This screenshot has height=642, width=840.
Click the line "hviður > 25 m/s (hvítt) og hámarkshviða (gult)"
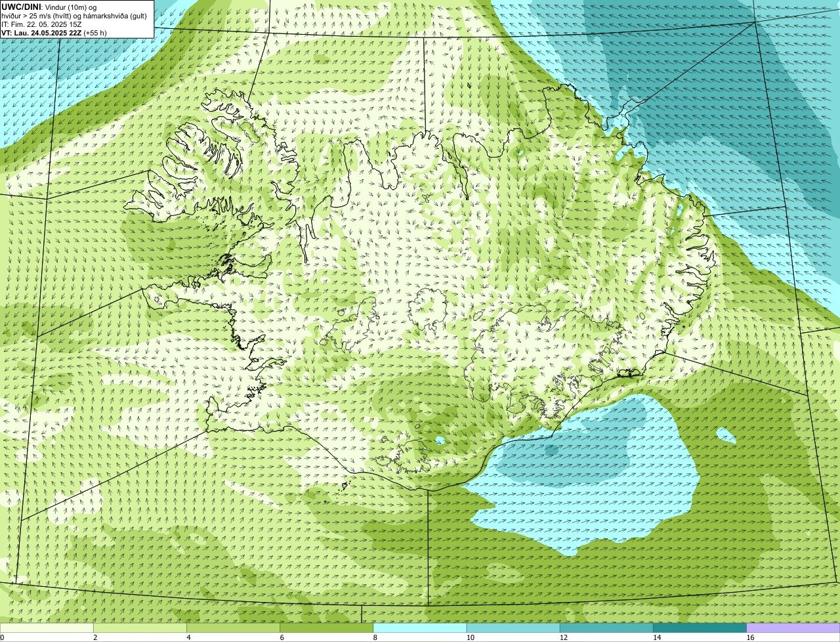pos(74,16)
